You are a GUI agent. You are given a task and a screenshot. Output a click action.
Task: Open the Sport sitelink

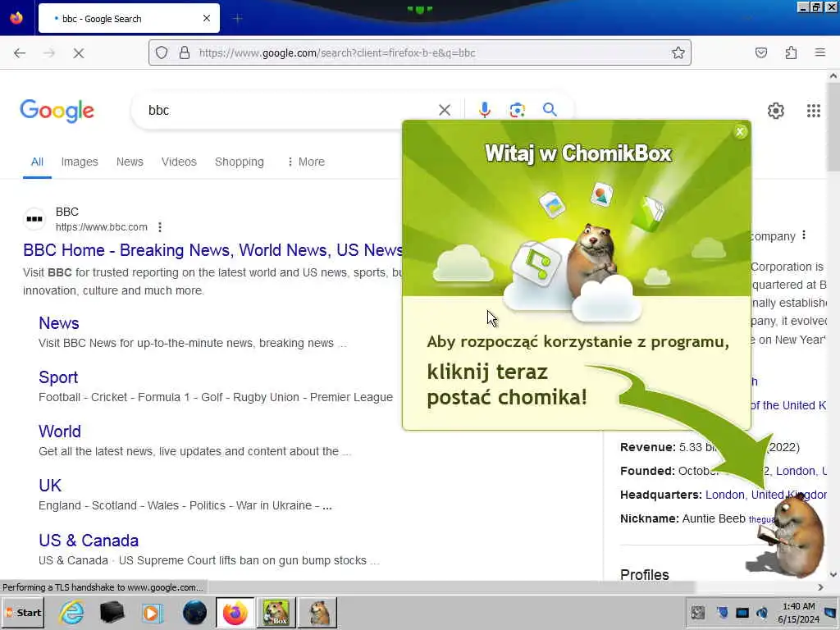click(x=58, y=377)
